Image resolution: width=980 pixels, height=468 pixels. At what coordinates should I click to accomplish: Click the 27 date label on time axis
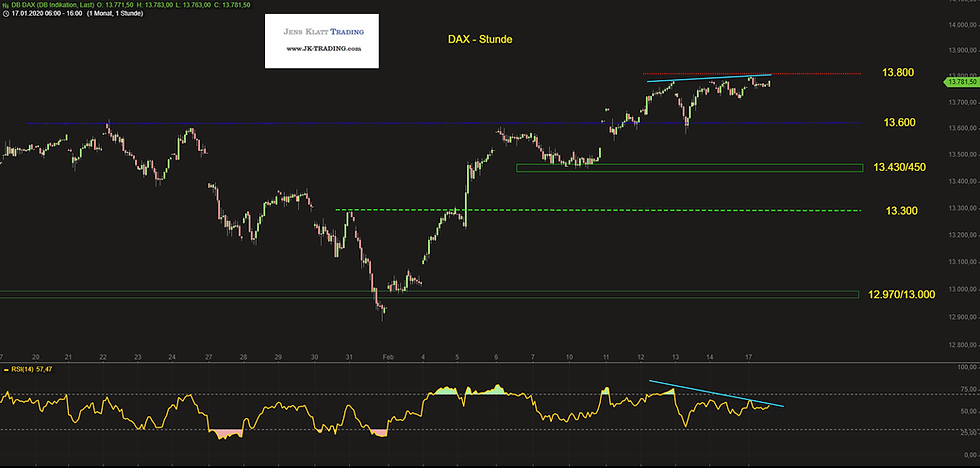pyautogui.click(x=209, y=357)
